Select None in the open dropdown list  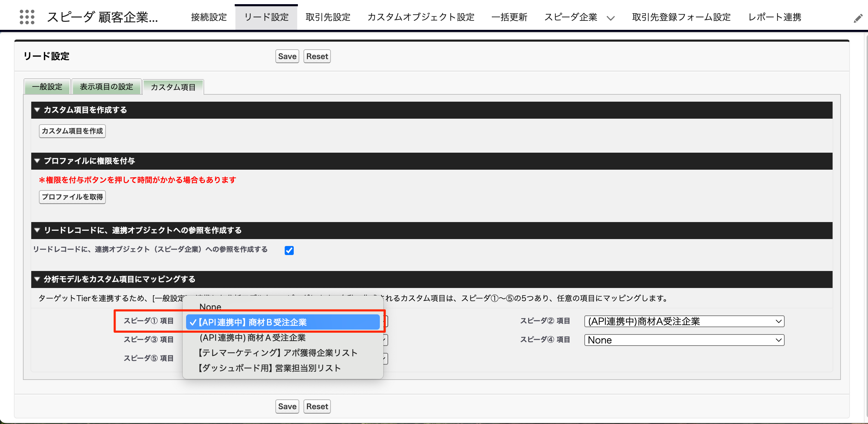pos(210,307)
